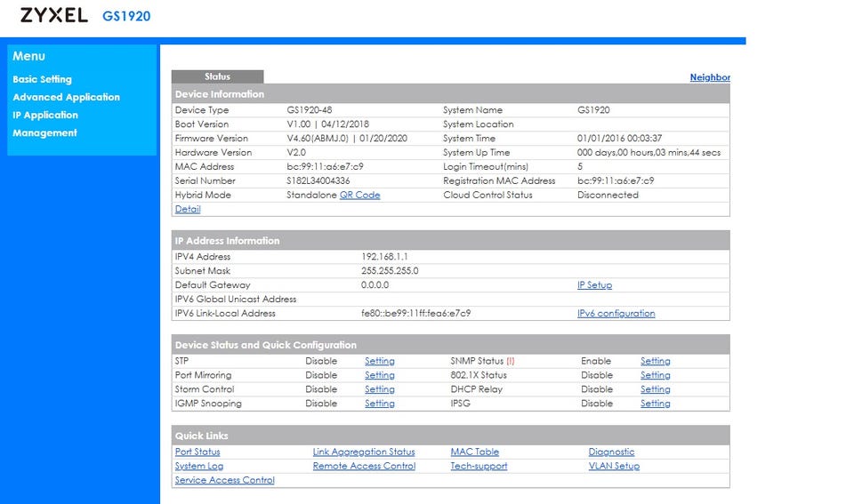Open the 802.1X Status Setting link

tap(656, 375)
